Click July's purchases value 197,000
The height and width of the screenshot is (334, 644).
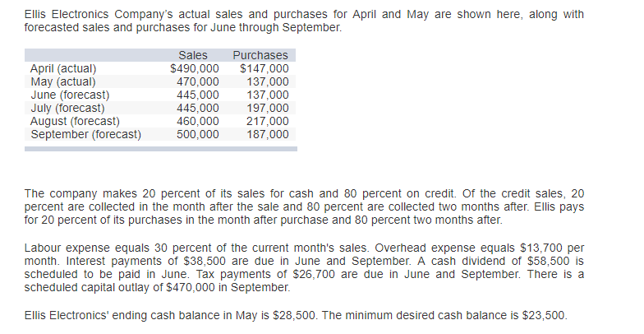pyautogui.click(x=268, y=108)
